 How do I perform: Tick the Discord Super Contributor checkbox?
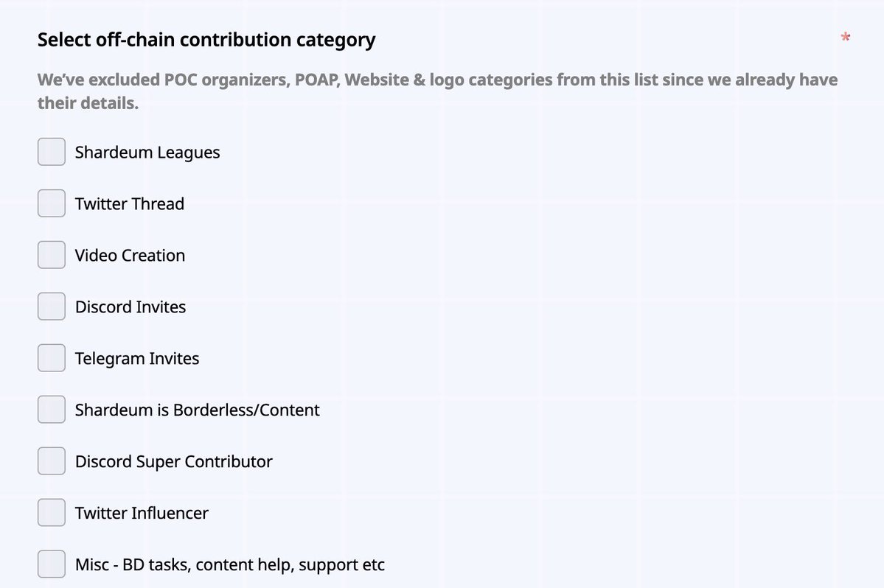tap(52, 461)
